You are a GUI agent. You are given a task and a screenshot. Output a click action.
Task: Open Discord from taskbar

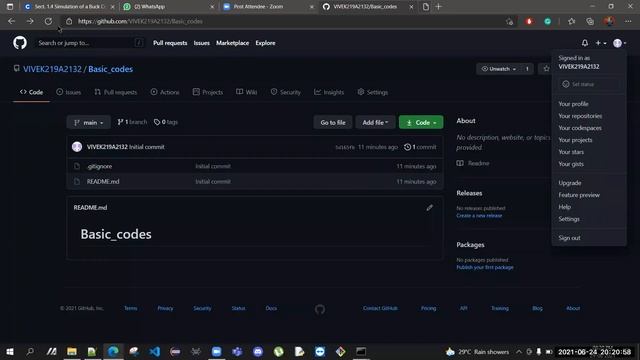click(258, 351)
